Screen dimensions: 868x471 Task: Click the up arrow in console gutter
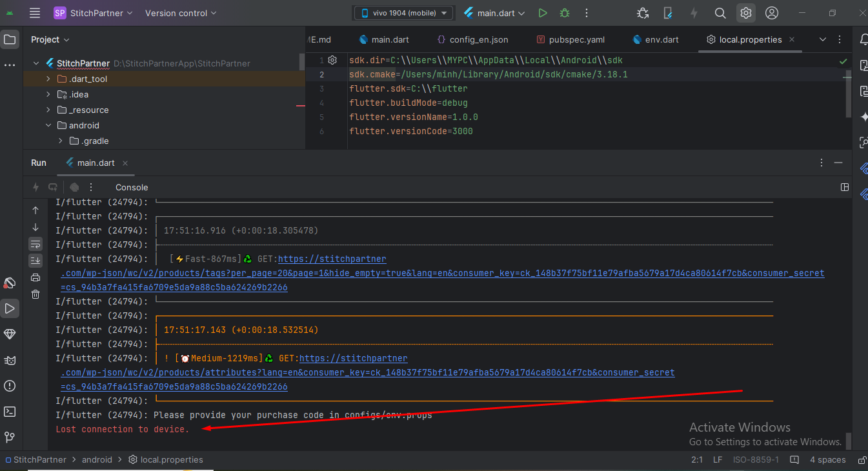[35, 210]
